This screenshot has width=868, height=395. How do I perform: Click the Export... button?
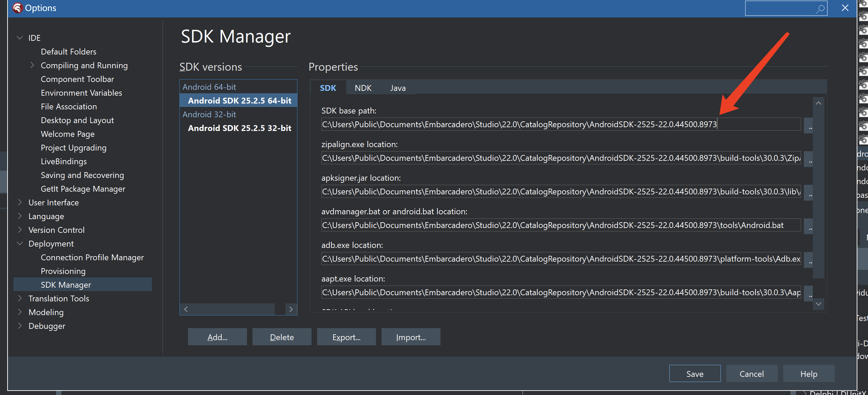pos(346,337)
